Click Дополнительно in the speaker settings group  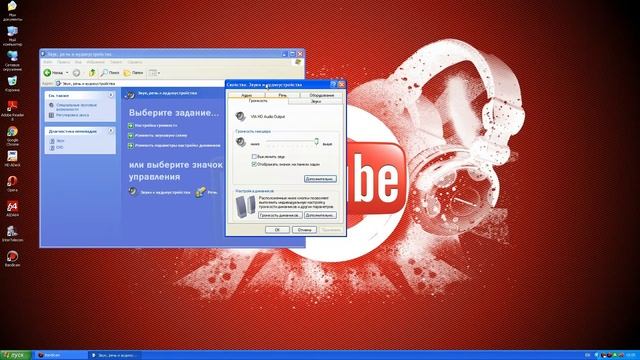point(320,215)
